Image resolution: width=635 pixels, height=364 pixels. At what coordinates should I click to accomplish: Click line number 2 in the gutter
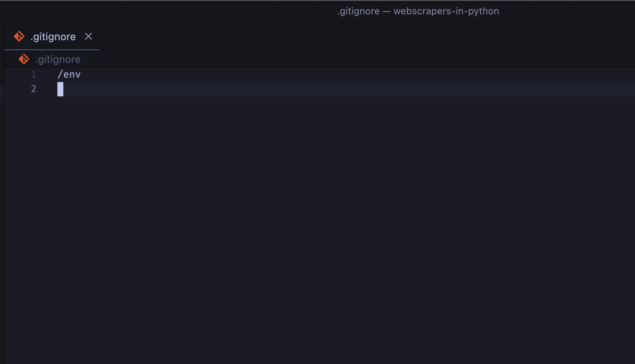coord(33,89)
